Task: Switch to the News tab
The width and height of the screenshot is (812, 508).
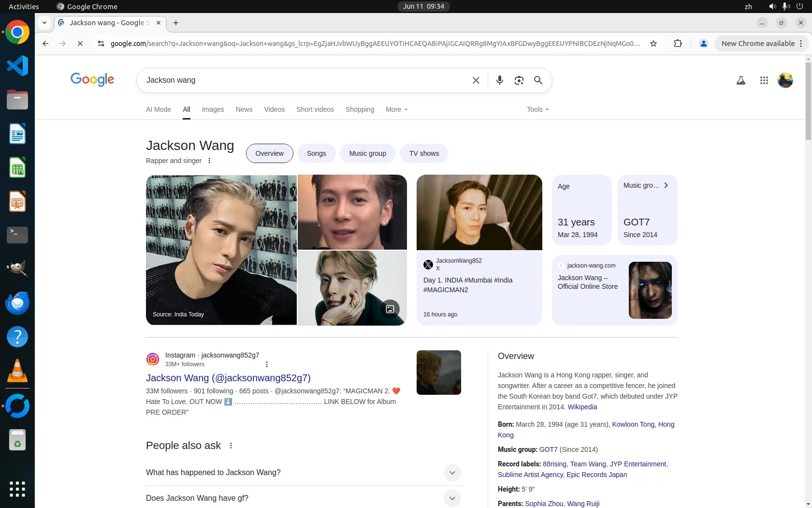Action: coord(244,109)
